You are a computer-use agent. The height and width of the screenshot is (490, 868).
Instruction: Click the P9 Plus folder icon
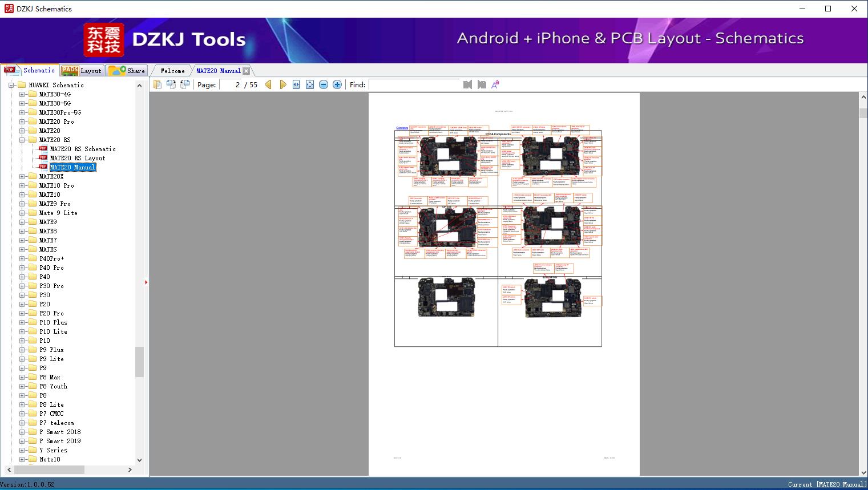click(33, 350)
